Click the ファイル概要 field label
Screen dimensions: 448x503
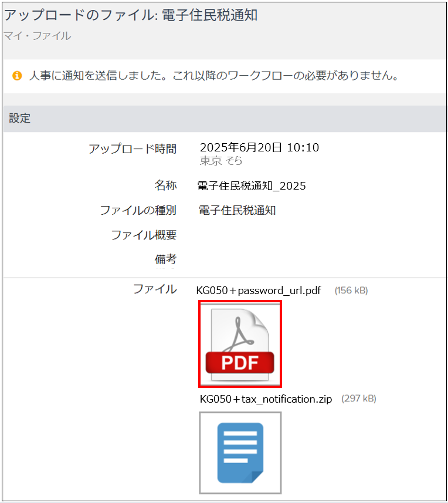144,235
